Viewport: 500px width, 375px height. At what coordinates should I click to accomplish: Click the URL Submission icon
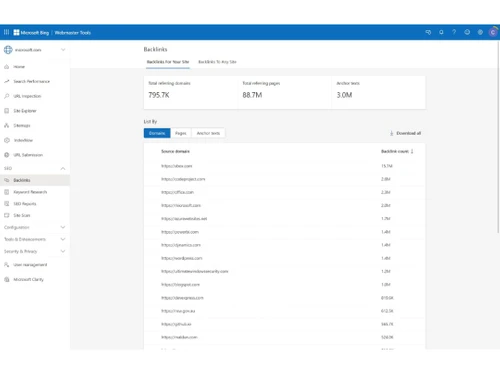click(x=6, y=155)
